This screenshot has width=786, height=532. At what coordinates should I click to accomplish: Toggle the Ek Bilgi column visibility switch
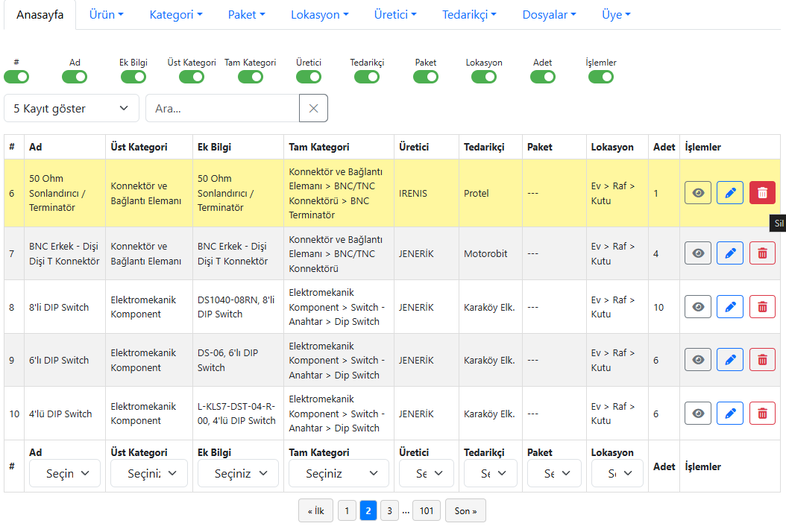click(133, 77)
